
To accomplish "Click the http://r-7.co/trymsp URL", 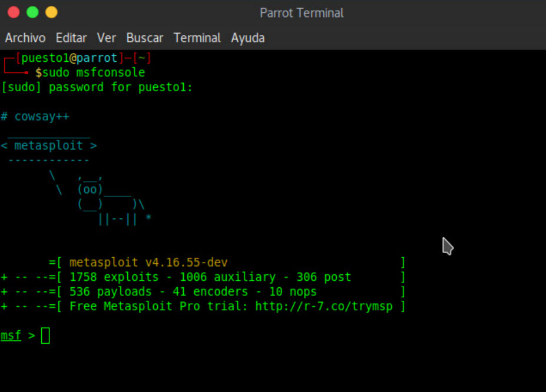I will click(324, 307).
